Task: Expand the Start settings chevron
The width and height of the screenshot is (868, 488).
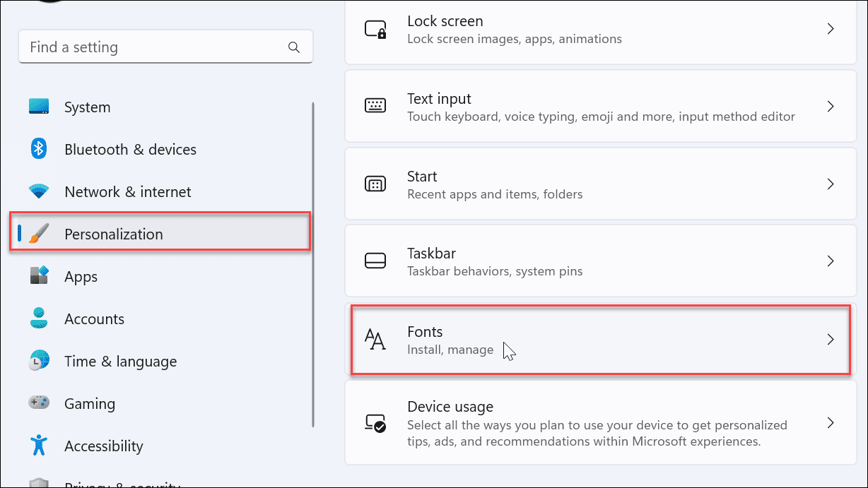Action: coord(831,184)
